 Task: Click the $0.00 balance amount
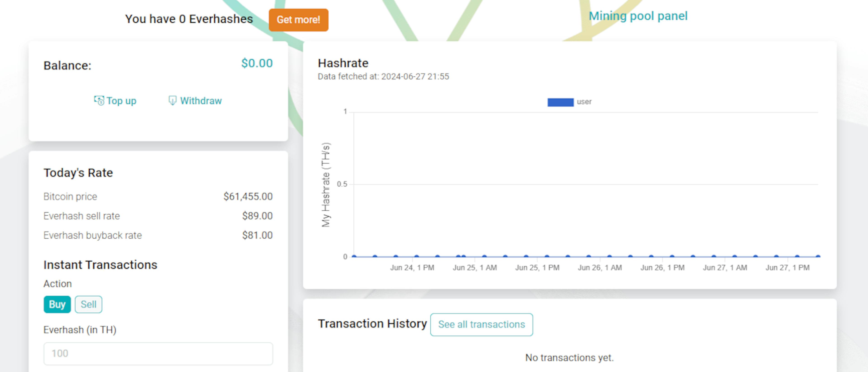pyautogui.click(x=257, y=63)
